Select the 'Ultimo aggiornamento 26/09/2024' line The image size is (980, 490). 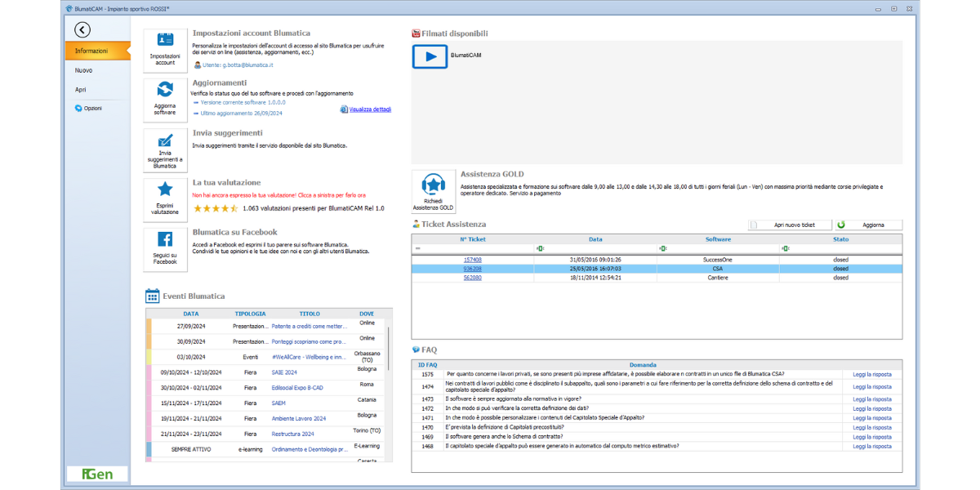tap(241, 114)
